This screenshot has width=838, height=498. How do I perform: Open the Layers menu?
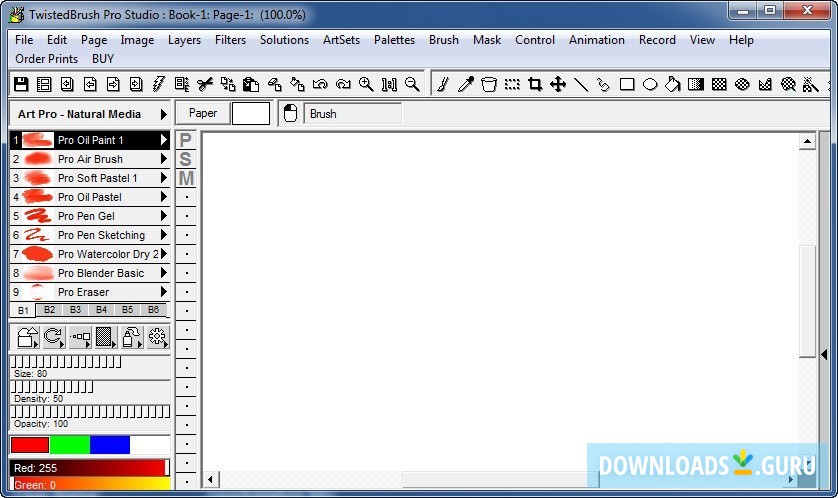[x=184, y=40]
